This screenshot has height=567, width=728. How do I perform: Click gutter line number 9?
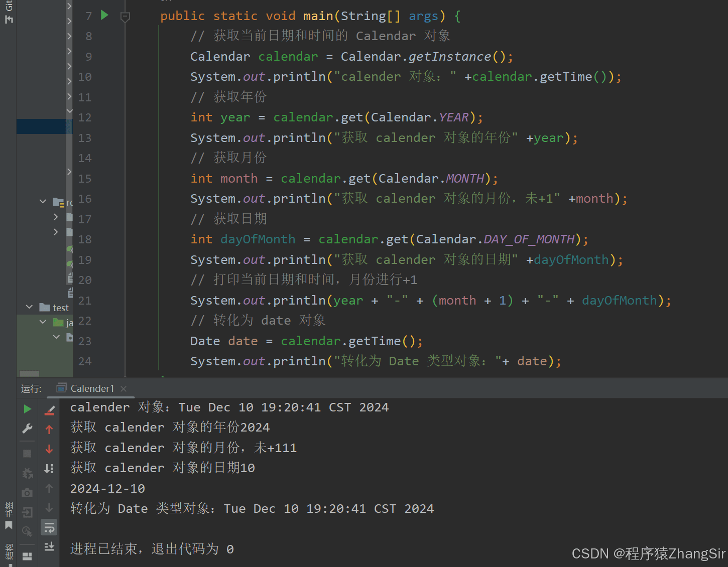coord(88,57)
